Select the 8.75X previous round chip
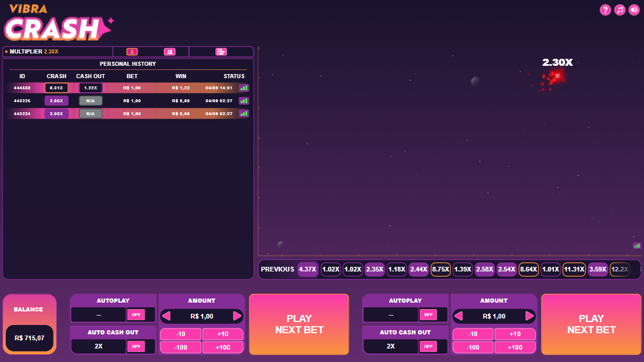 pos(440,269)
